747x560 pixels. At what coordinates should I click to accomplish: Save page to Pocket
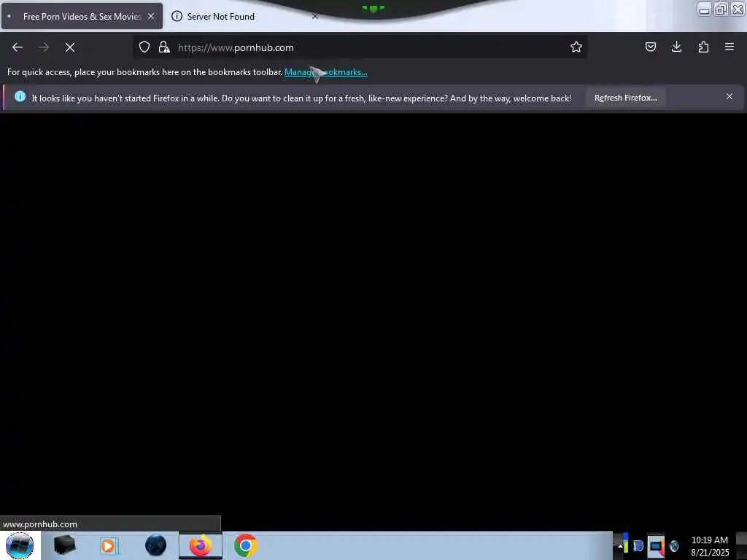[650, 47]
